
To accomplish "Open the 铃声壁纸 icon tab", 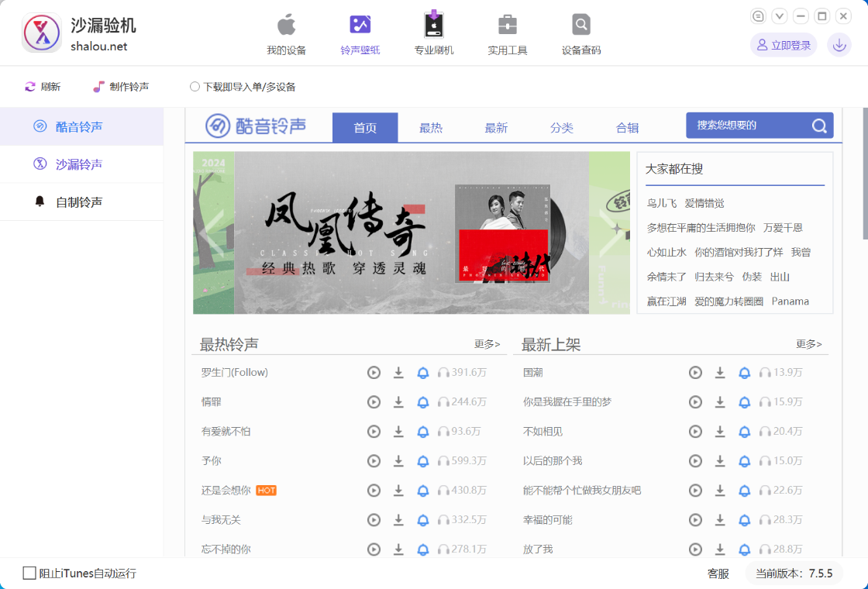I will pyautogui.click(x=360, y=34).
